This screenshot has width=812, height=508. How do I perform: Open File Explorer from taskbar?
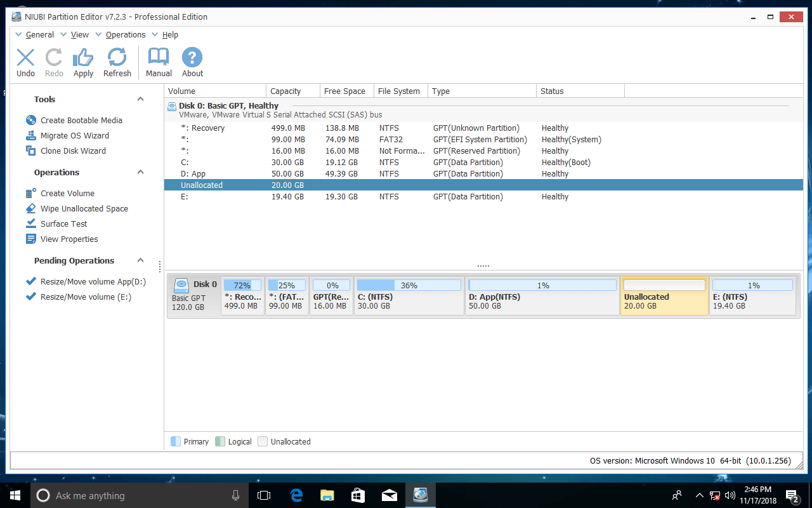pyautogui.click(x=327, y=495)
